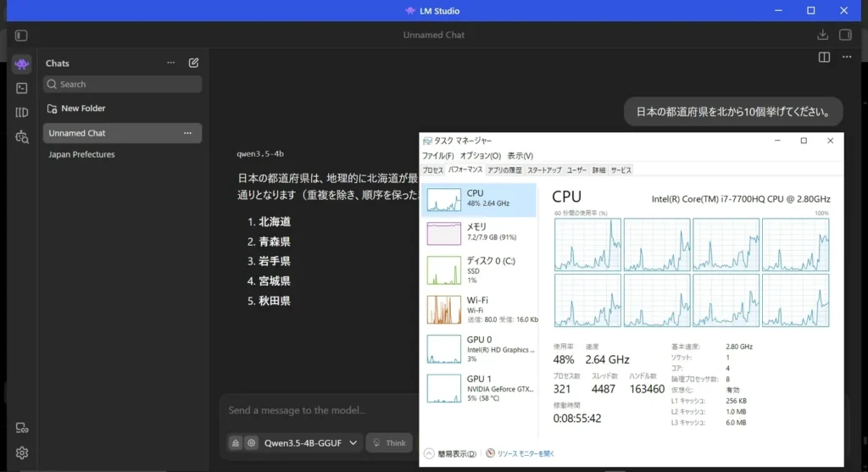Split the chat view with columns icon
868x472 pixels.
pyautogui.click(x=824, y=57)
